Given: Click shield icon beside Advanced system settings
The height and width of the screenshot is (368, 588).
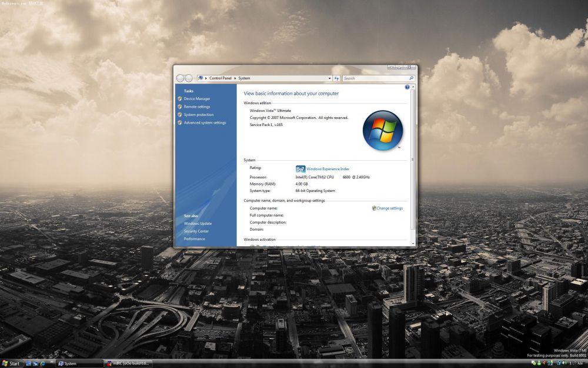Looking at the screenshot, I should click(x=179, y=122).
